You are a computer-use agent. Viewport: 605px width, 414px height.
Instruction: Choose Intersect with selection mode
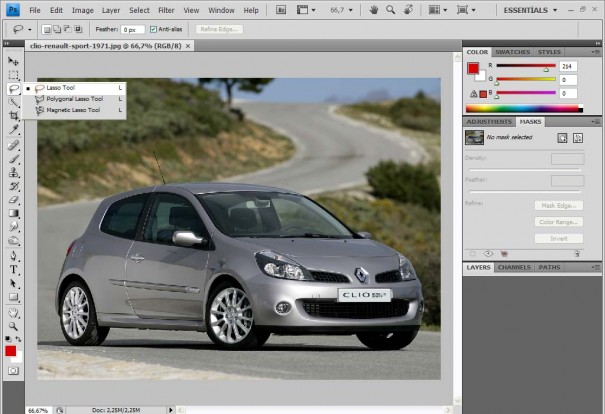[78, 29]
